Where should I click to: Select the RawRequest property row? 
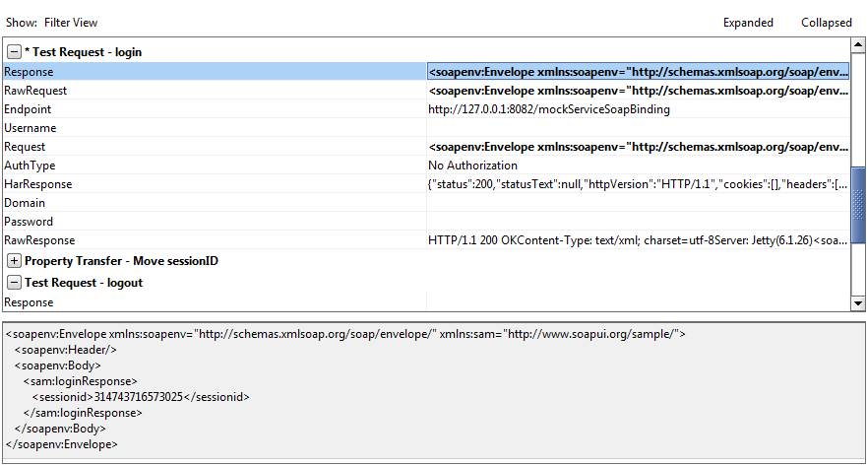click(215, 91)
